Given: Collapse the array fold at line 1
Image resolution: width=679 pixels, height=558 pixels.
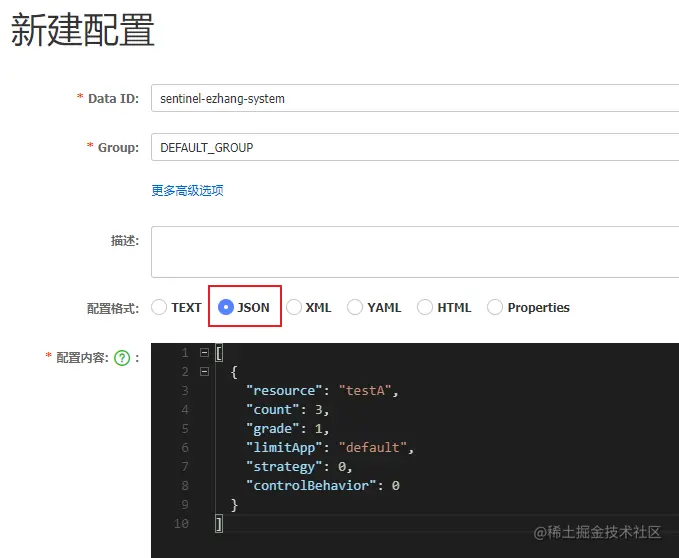Looking at the screenshot, I should [204, 352].
